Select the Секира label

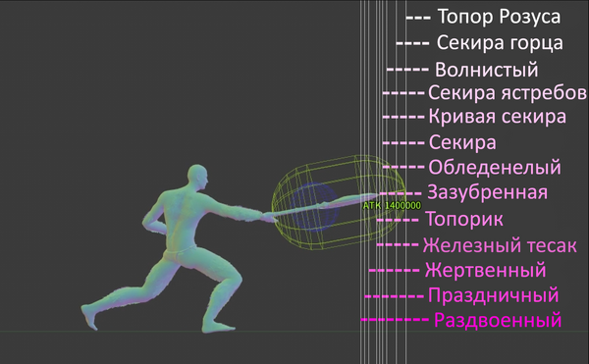coord(462,142)
